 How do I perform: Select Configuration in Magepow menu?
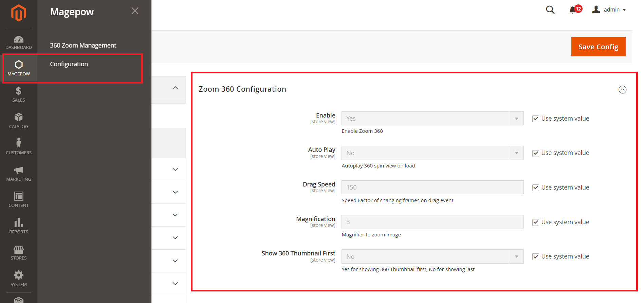69,64
